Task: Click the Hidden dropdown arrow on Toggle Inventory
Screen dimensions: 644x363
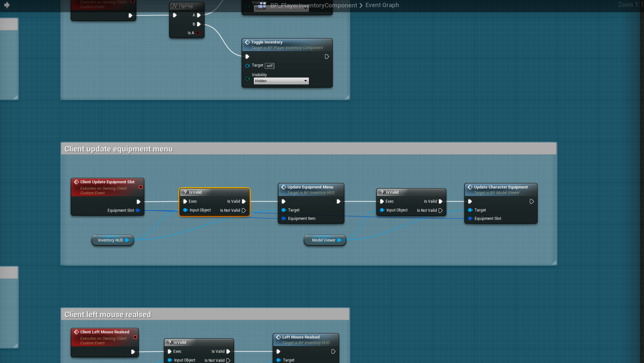Action: (306, 81)
